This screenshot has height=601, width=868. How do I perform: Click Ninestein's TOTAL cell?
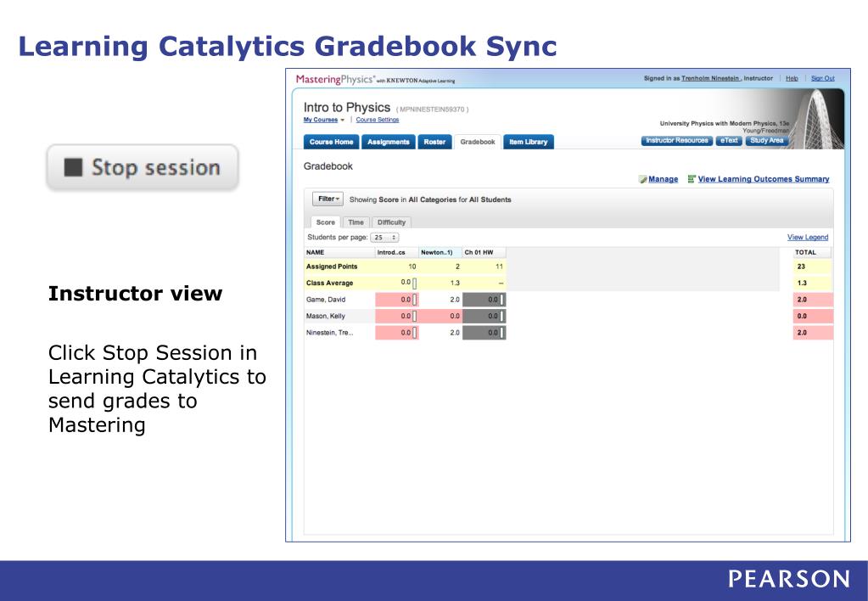click(x=813, y=333)
